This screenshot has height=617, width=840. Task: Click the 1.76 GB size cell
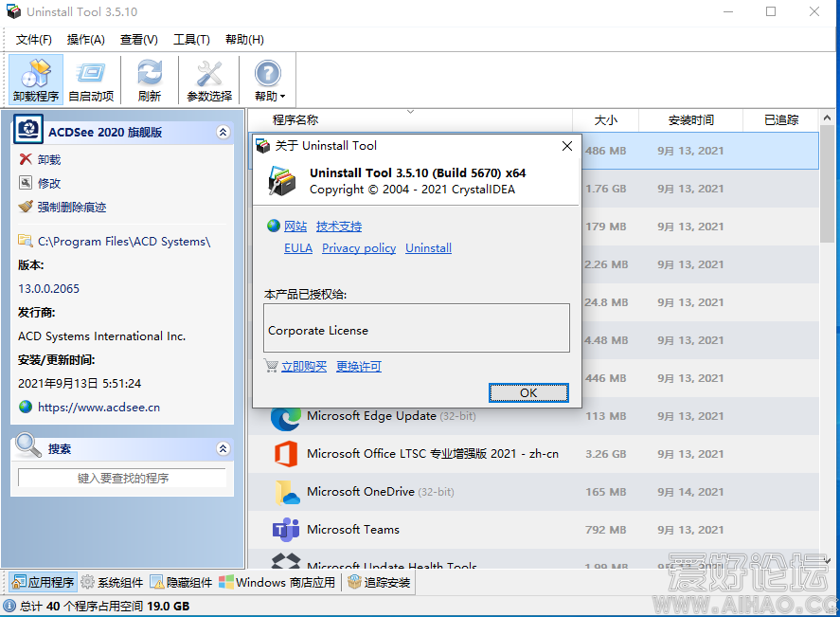(605, 189)
